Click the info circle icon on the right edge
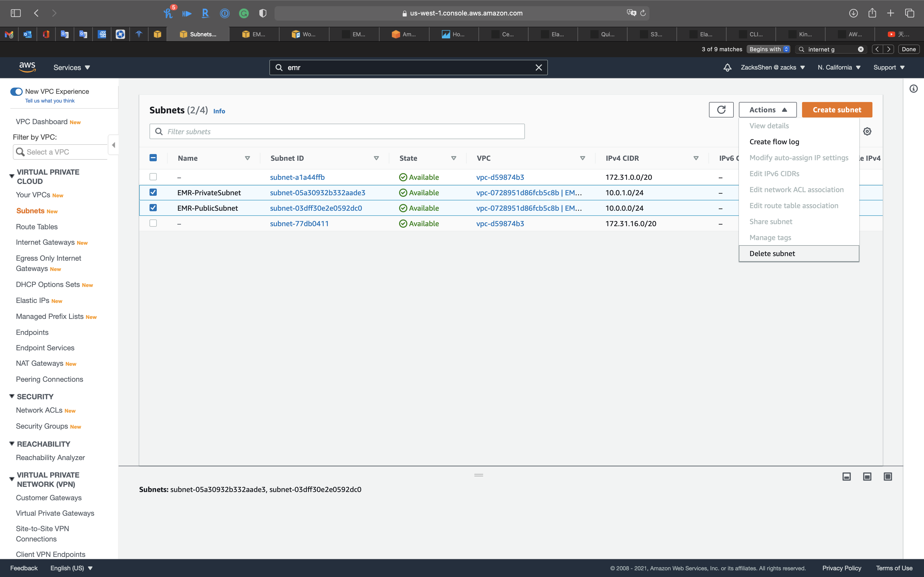Screen dimensions: 924x577 [x=913, y=89]
